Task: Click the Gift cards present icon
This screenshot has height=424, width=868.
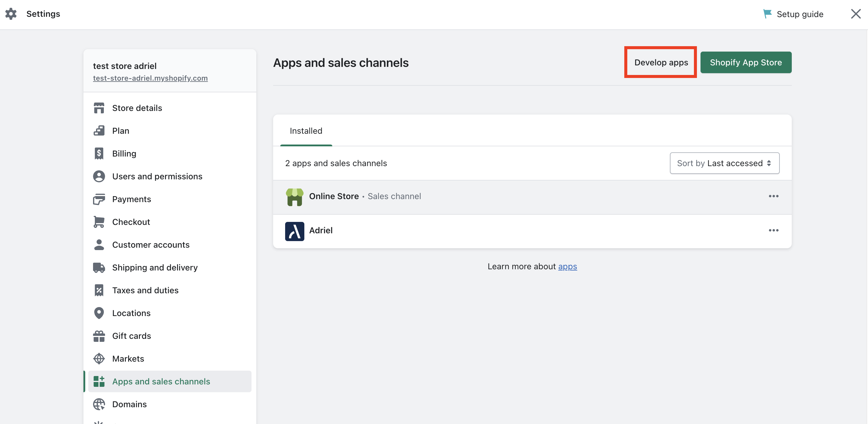Action: 99,336
